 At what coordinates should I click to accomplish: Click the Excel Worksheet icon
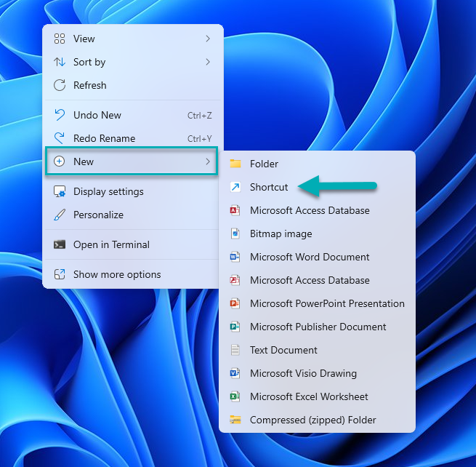(x=235, y=396)
